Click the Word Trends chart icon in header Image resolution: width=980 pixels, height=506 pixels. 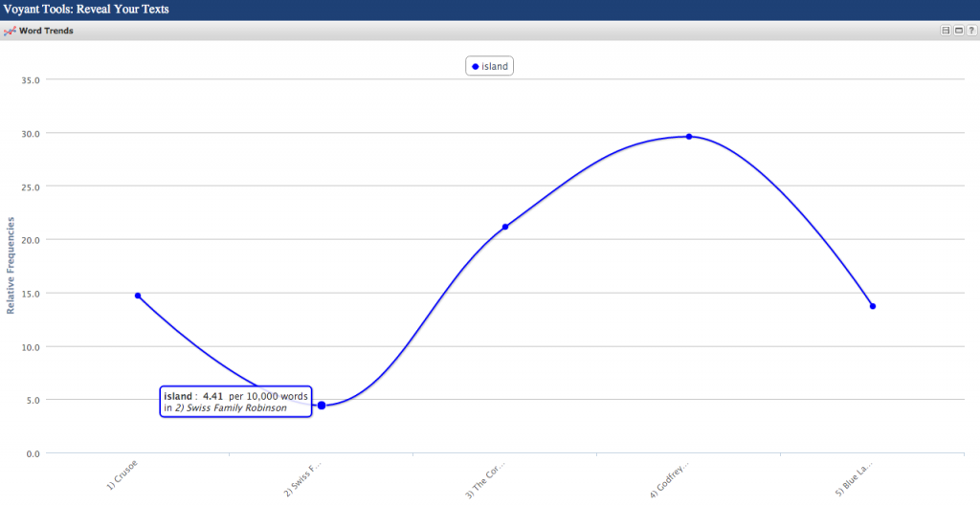pyautogui.click(x=10, y=31)
